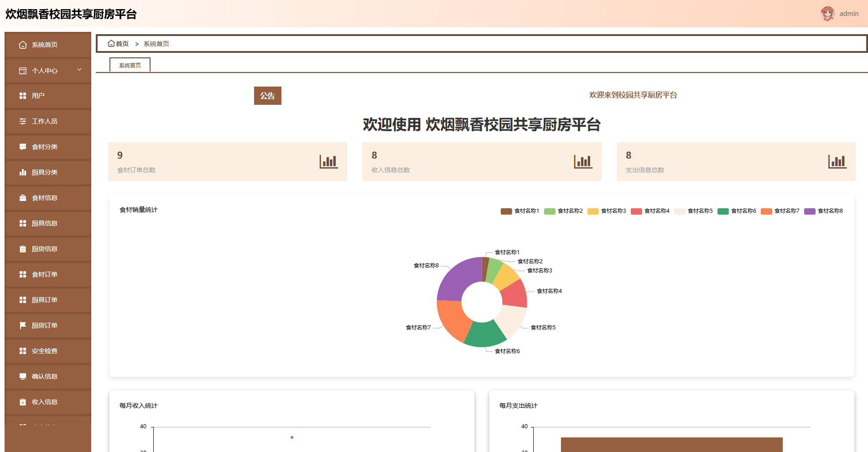The height and width of the screenshot is (452, 868).
Task: Click the home icon beside 系统首页 in sidebar
Action: [23, 45]
